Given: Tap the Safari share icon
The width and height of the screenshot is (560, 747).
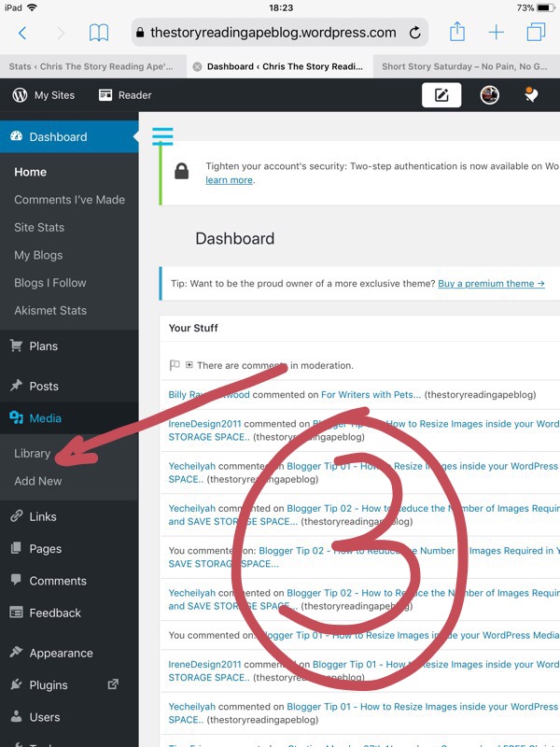Looking at the screenshot, I should click(457, 33).
